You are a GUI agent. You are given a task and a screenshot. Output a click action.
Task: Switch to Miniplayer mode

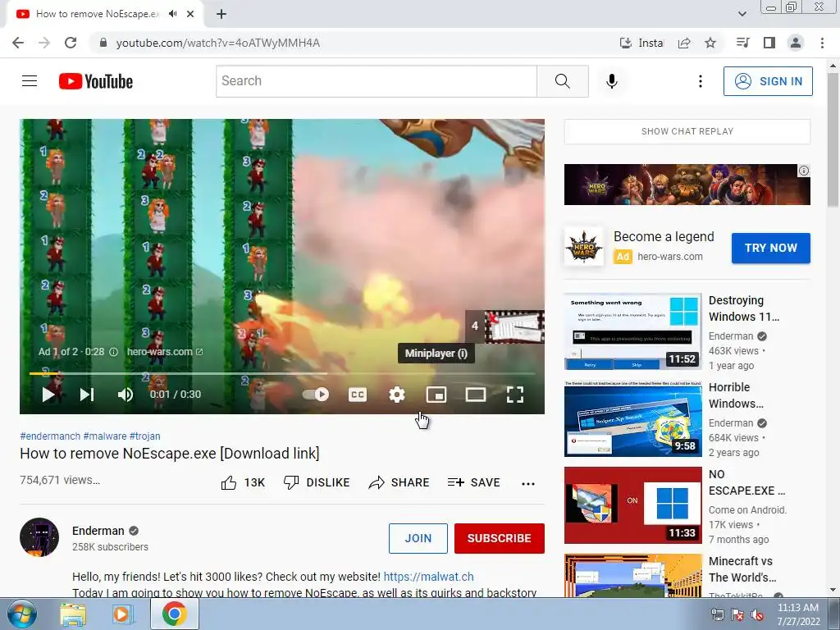436,395
